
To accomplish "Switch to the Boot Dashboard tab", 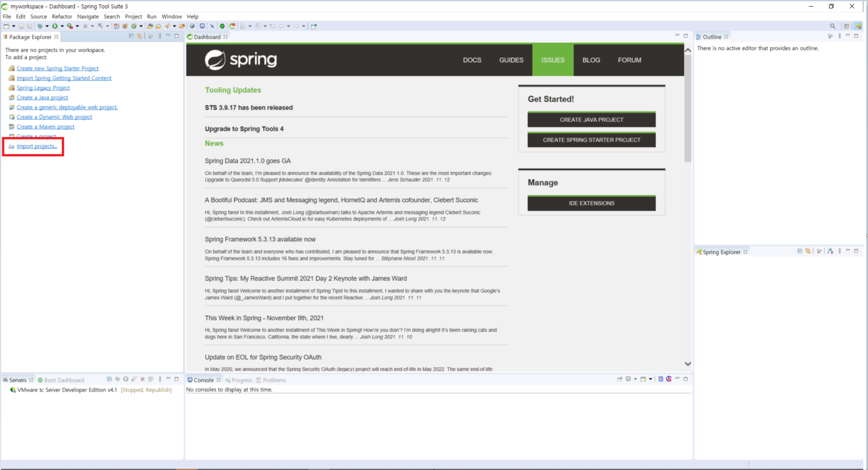I will point(61,380).
